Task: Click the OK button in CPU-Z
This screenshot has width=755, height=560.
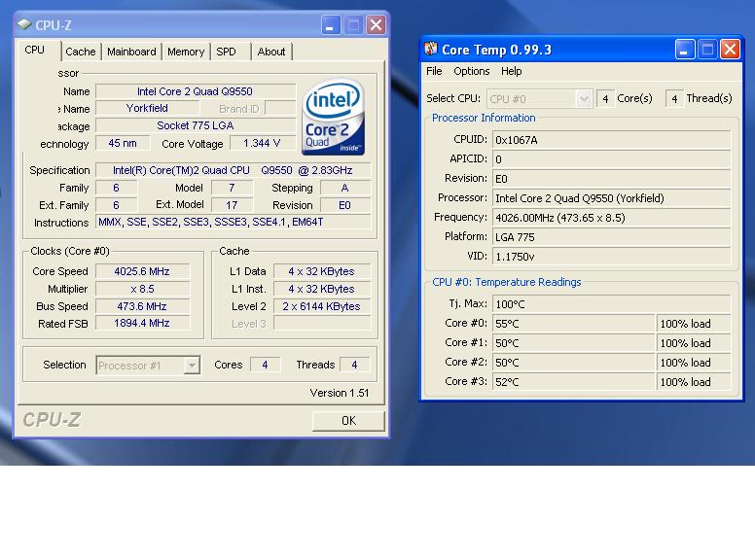Action: (348, 420)
